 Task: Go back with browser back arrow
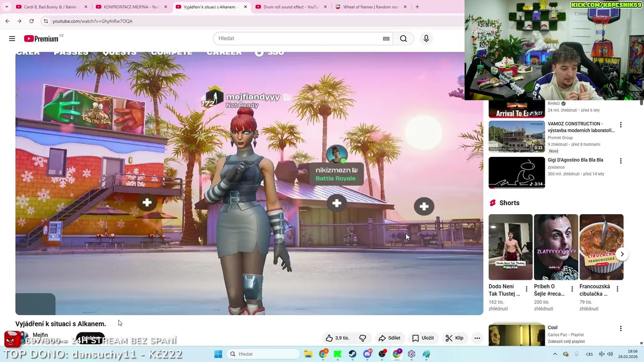pyautogui.click(x=7, y=21)
